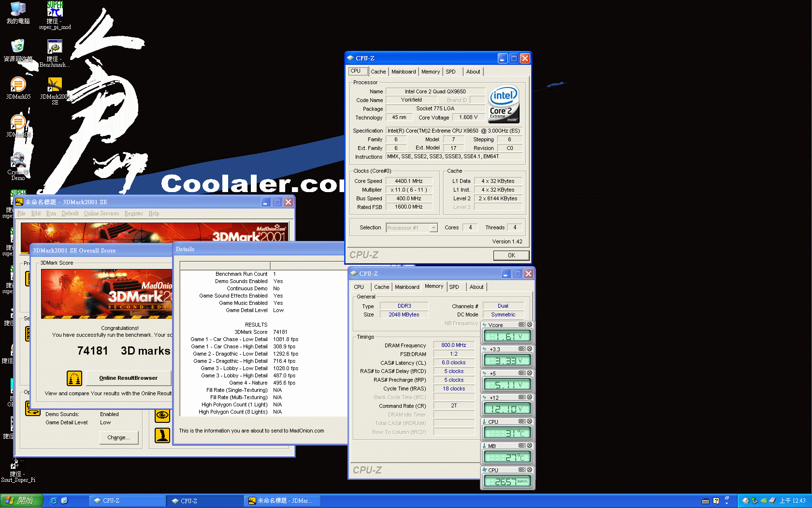Open the Edit menu in 3DMark2001 SE

coord(36,213)
